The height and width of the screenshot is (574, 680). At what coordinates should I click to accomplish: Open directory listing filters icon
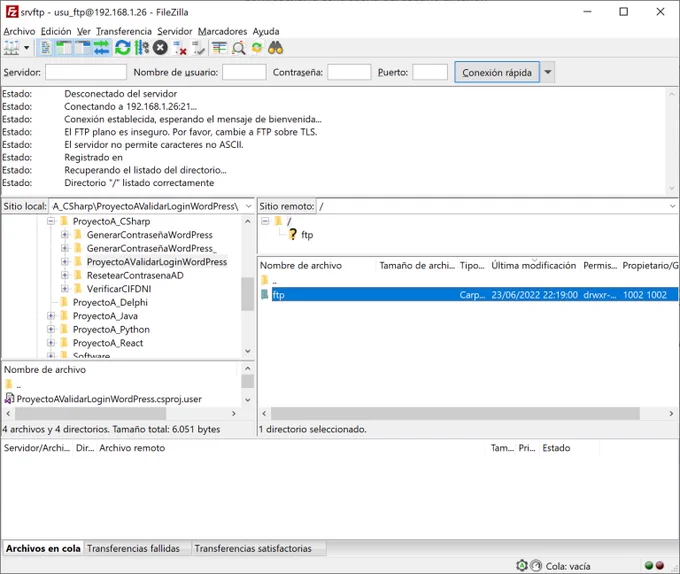click(x=219, y=48)
